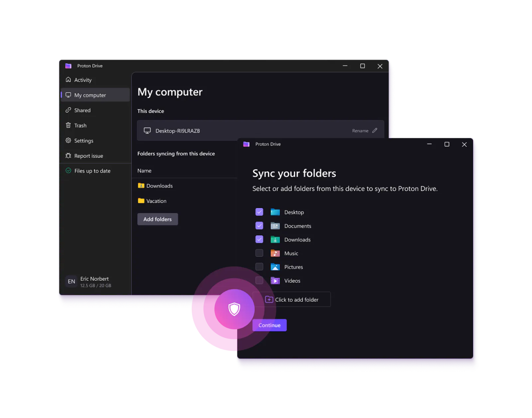This screenshot has width=532, height=418.
Task: Click the Name column header
Action: (x=144, y=171)
